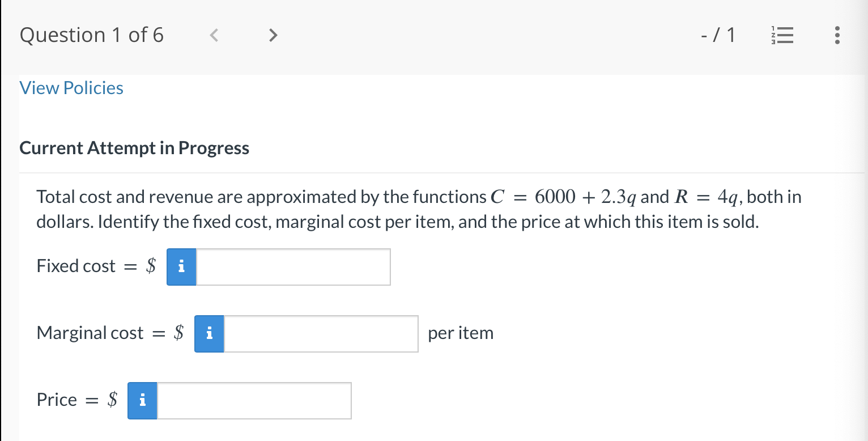Click inside the Price answer box

pyautogui.click(x=254, y=400)
